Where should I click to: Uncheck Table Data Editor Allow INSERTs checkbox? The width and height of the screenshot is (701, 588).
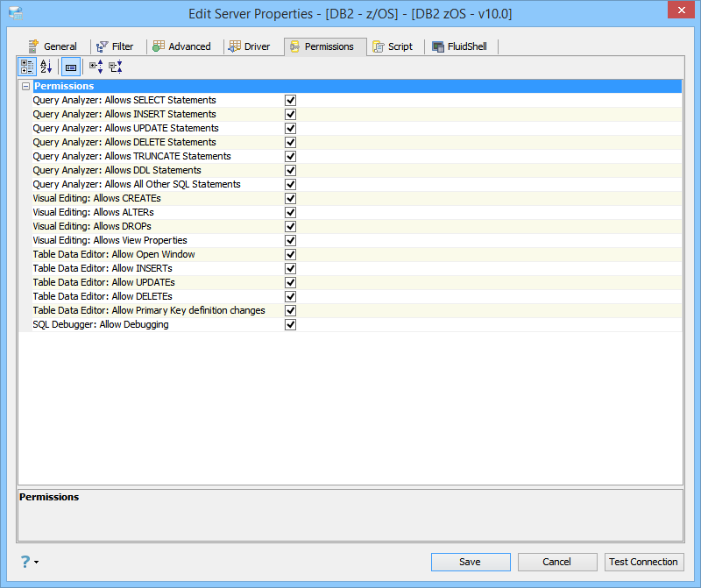(x=290, y=268)
